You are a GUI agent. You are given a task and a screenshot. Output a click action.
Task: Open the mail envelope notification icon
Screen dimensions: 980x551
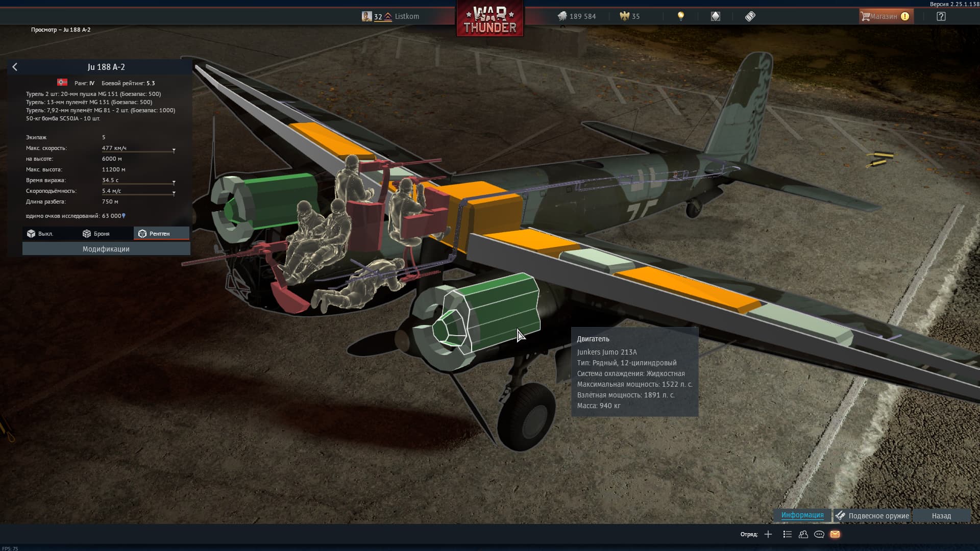[835, 534]
